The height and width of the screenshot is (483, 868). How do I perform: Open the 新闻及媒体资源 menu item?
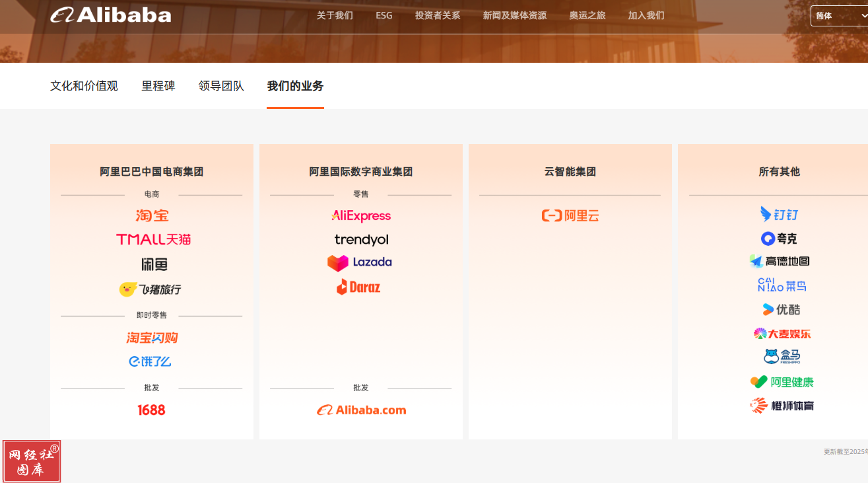point(515,15)
